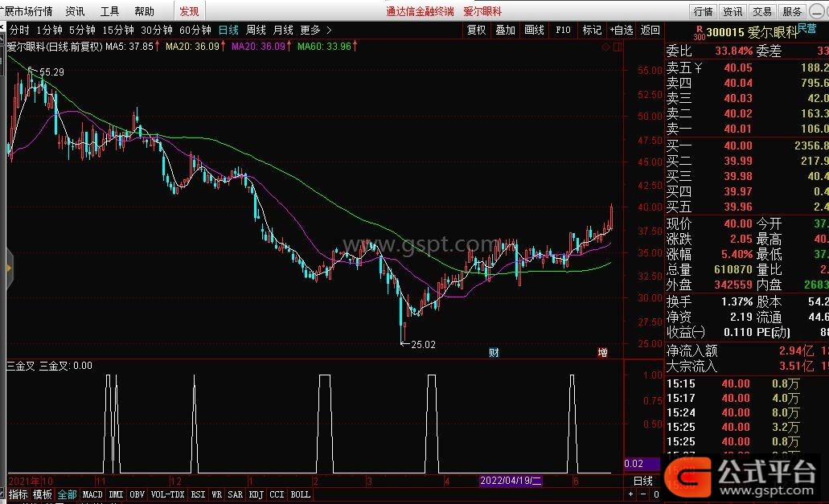Switch to the 指标 indicator tab
Viewport: 829px width, 504px height.
pos(18,494)
